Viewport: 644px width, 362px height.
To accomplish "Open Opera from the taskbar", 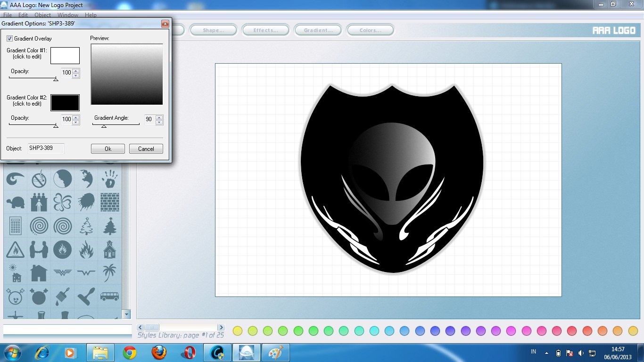I will 189,353.
